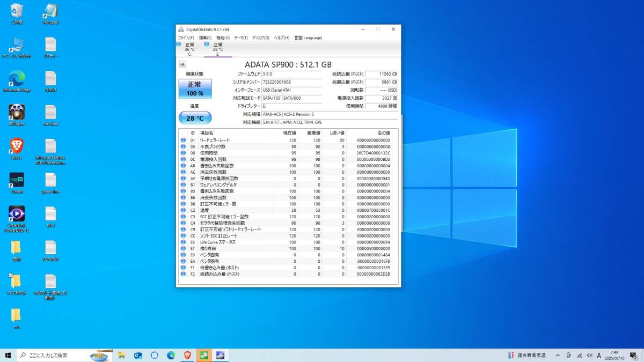The image size is (644, 362).
Task: Open the network status tray icon
Action: (579, 355)
